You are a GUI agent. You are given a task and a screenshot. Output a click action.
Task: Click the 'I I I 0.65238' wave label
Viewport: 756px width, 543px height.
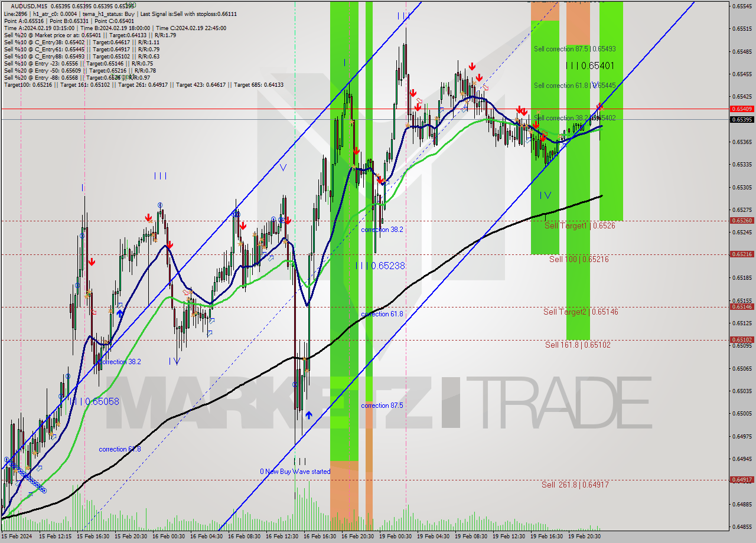[x=380, y=266]
